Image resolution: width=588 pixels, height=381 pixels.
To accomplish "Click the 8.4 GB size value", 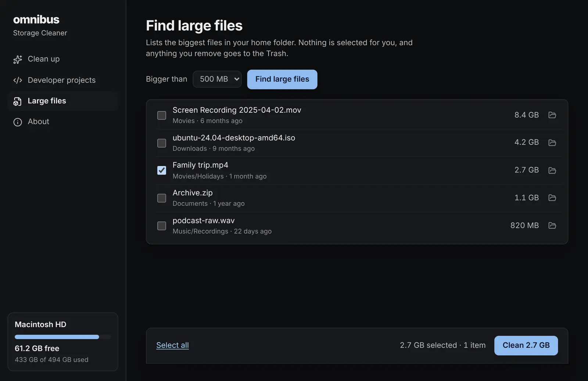I will coord(526,115).
